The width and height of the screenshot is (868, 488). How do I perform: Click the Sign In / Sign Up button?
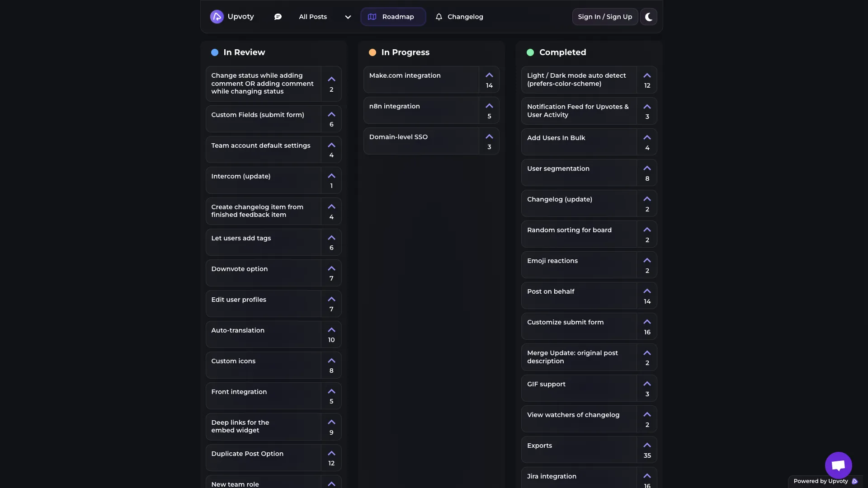click(x=605, y=17)
